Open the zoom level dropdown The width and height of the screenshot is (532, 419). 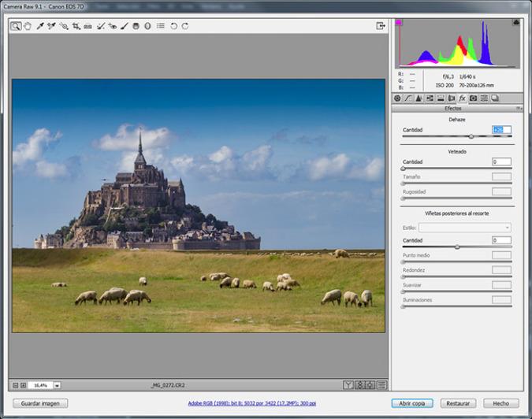58,385
